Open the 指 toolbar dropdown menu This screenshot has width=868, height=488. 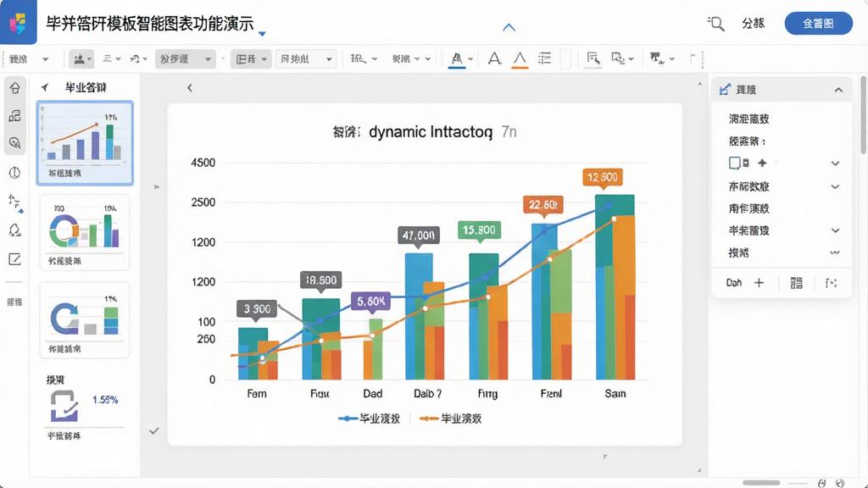tap(363, 58)
